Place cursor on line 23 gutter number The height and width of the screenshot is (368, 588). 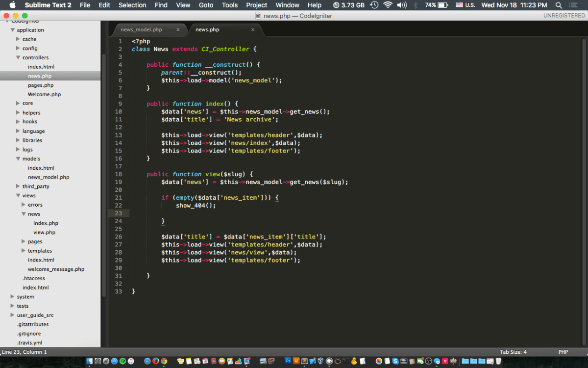(x=118, y=213)
